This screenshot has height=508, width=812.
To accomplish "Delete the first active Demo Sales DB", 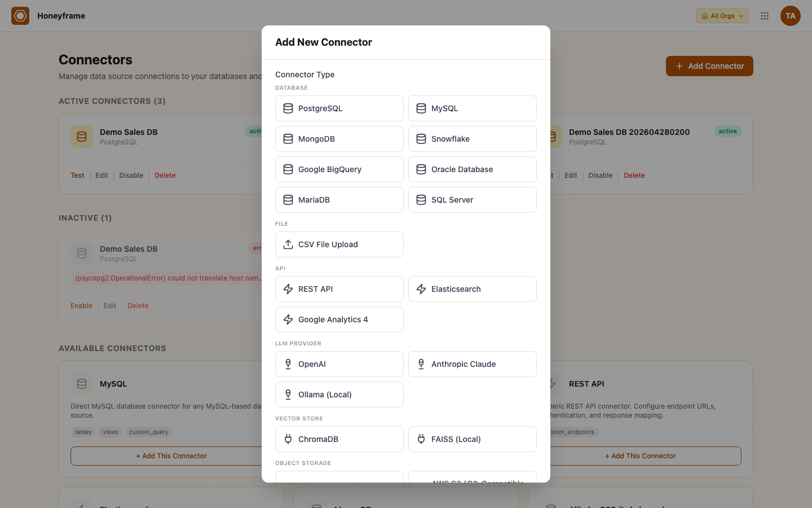I will (165, 176).
